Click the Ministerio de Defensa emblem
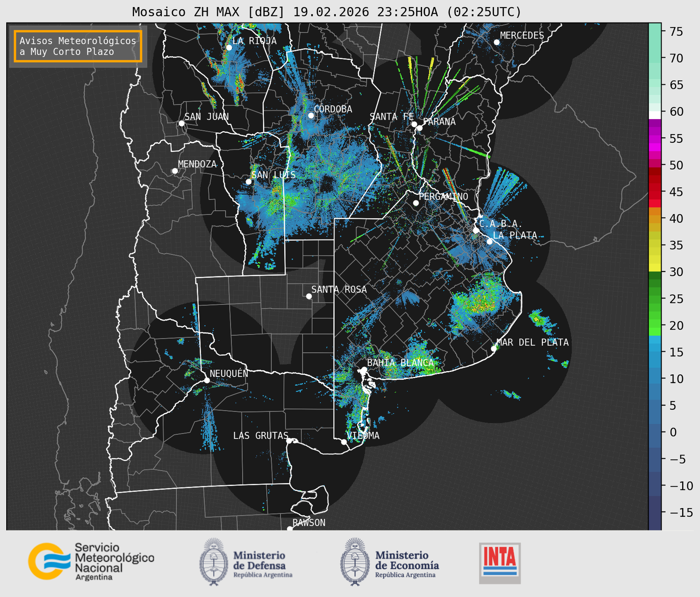This screenshot has height=597, width=700. [x=214, y=562]
